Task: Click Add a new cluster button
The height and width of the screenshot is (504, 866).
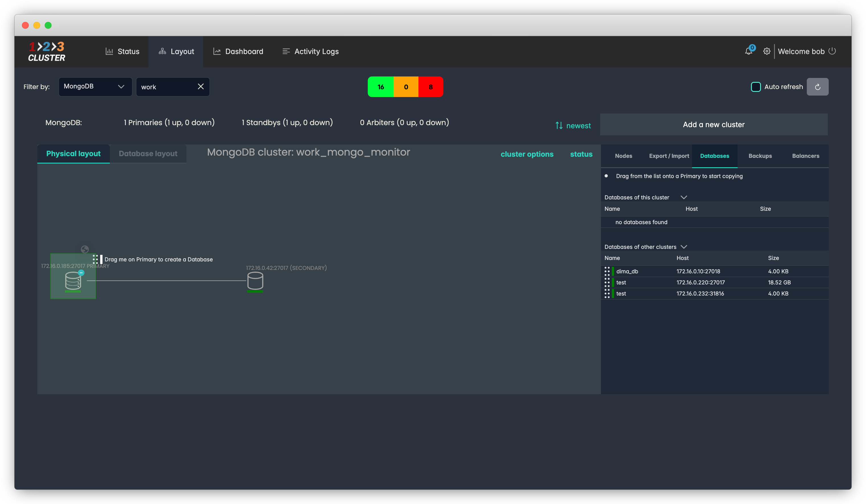Action: [713, 125]
